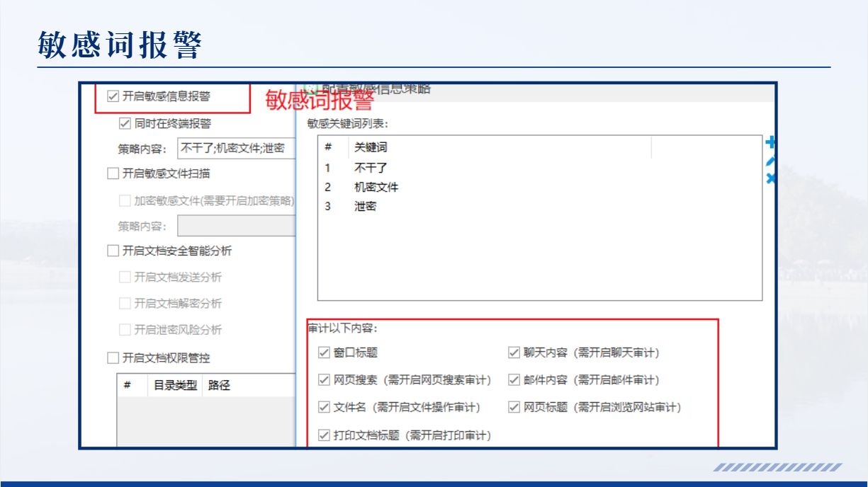Viewport: 868px width, 487px height.
Task: Click the green dialog icon beside 配置敏感信息策略
Action: coord(309,88)
